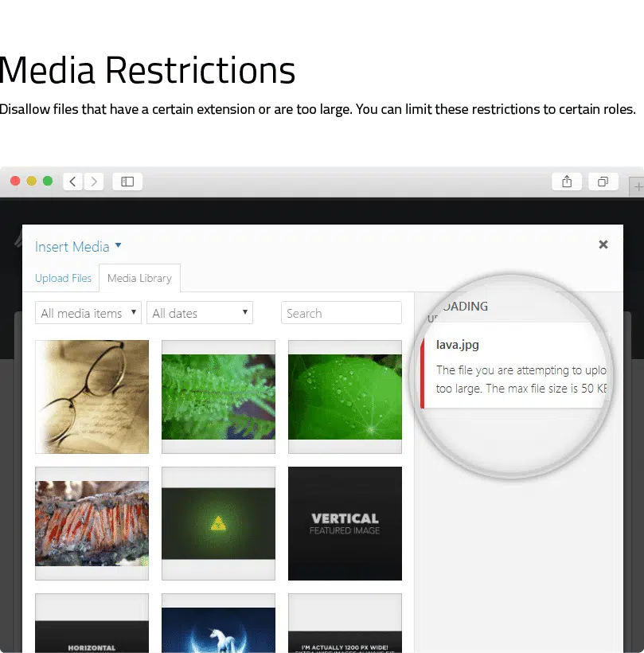
Task: Select the eyeglasses on paper thumbnail
Action: tap(92, 397)
